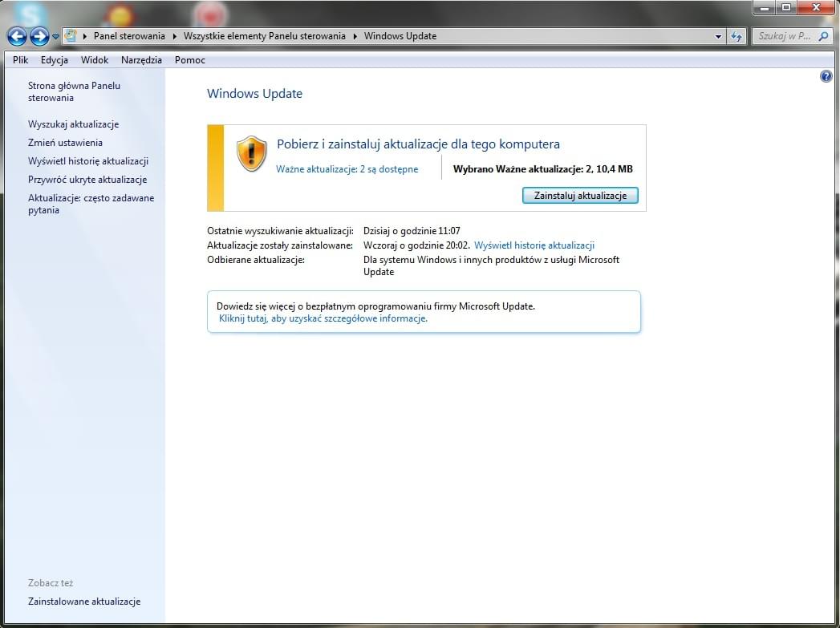This screenshot has height=628, width=840.
Task: Select Wszystkie elementy Panelu sterowania breadcrumb
Action: (x=264, y=36)
